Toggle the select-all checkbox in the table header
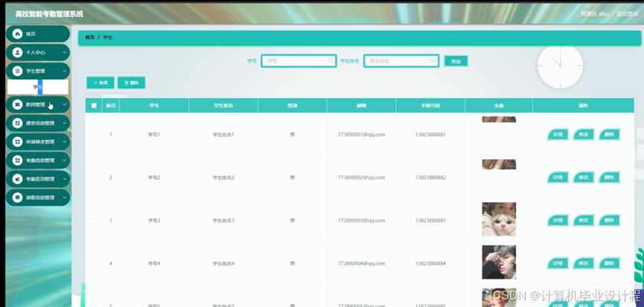The height and width of the screenshot is (307, 644). point(94,106)
